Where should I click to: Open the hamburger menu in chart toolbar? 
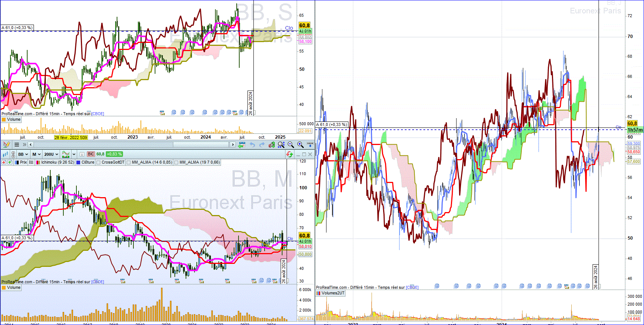click(x=17, y=145)
